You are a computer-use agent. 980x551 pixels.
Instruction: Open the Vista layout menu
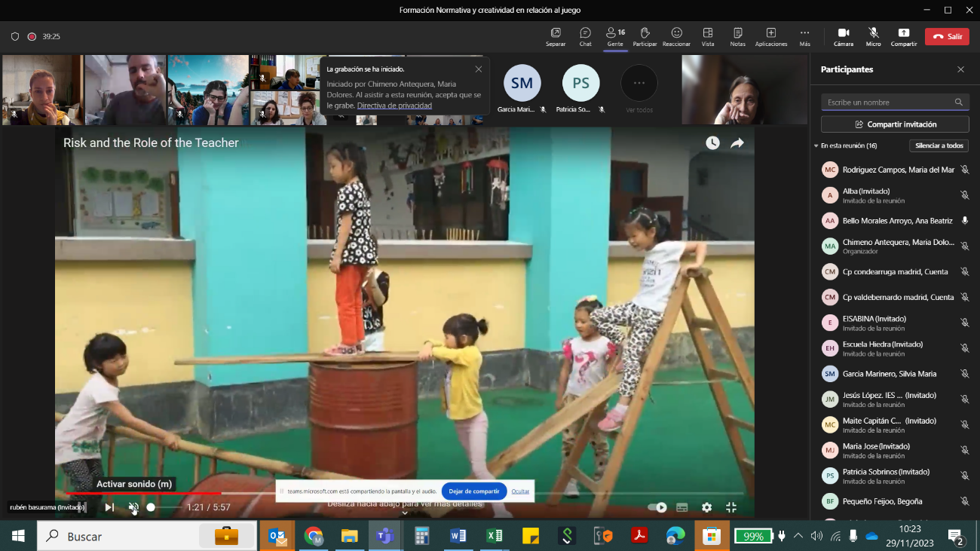point(707,33)
